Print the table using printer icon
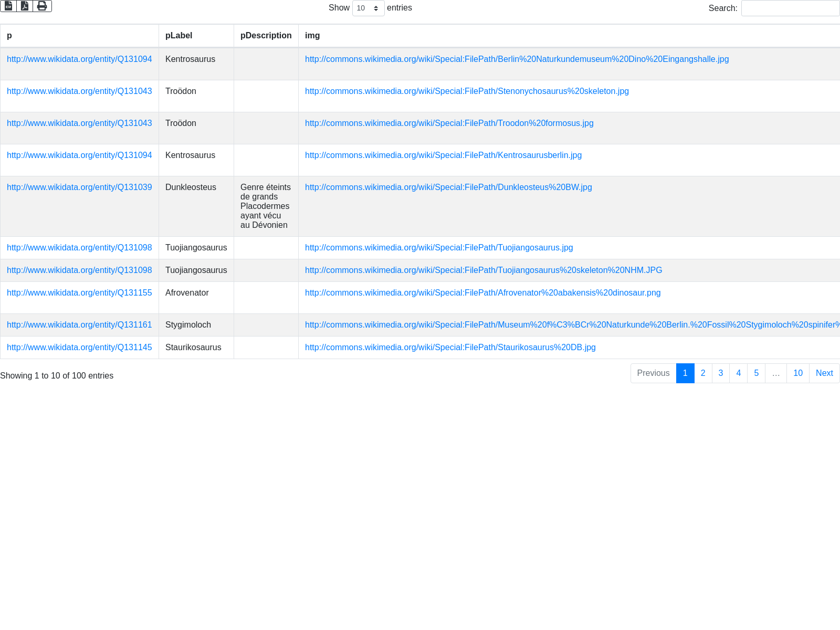This screenshot has width=840, height=630. 42,6
